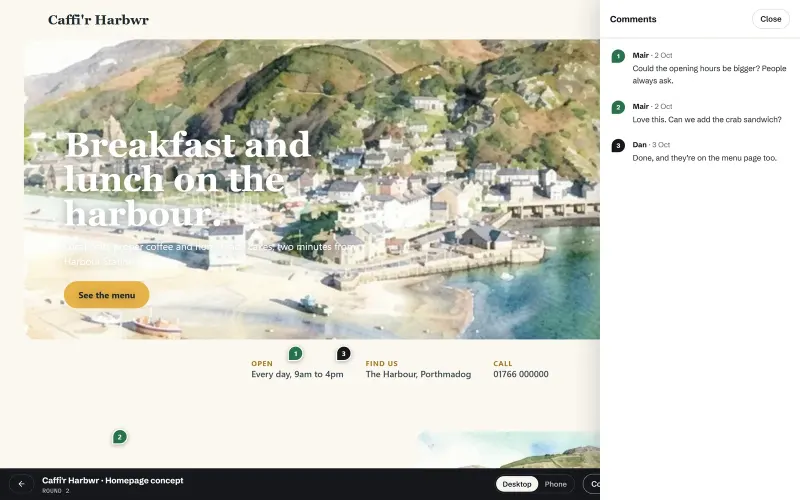Click the Caffi'r Harbwr site logo
The height and width of the screenshot is (500, 800).
98,20
